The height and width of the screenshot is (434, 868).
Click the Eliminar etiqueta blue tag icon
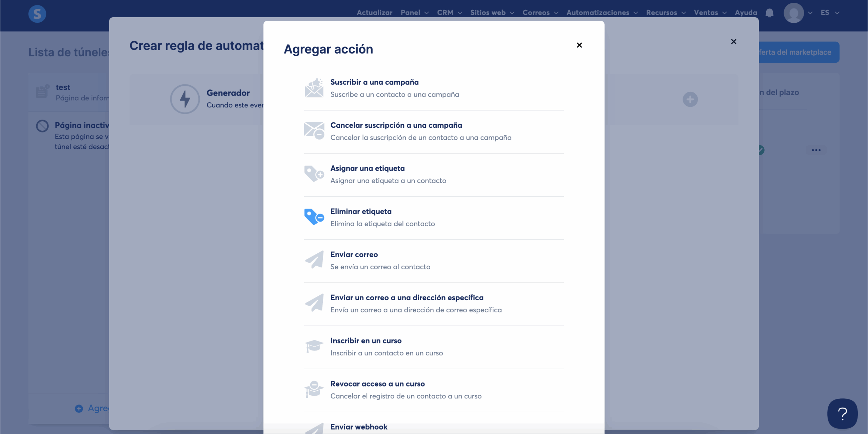click(314, 217)
